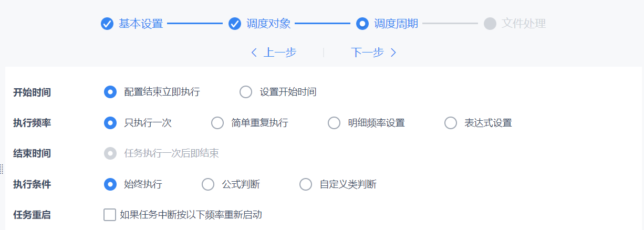Choose 简单重复执行 frequency option
The image size is (644, 230).
(x=217, y=123)
